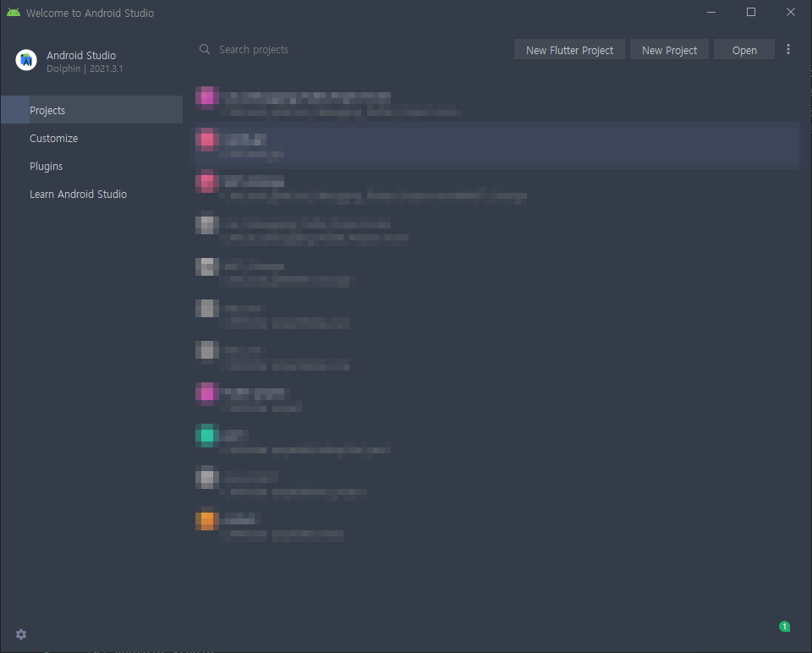
Task: Open the Event Log notification badge
Action: [784, 626]
